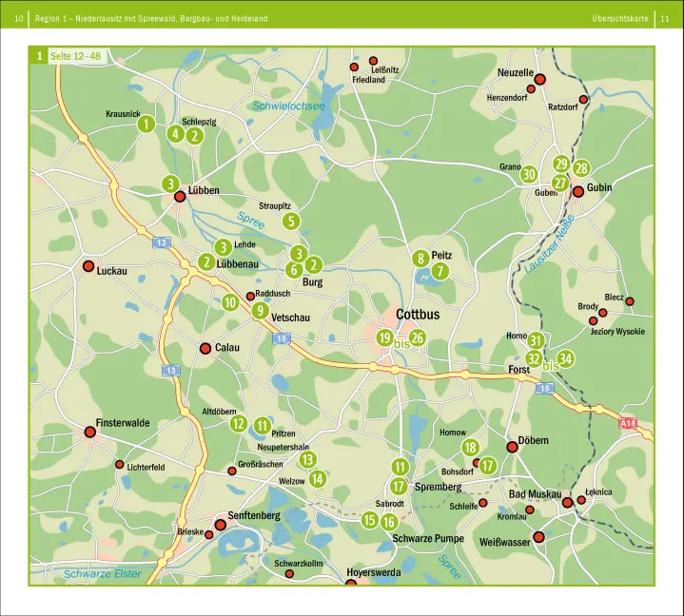The height and width of the screenshot is (616, 684).
Task: Select marker 32 above Forst
Action: point(534,358)
